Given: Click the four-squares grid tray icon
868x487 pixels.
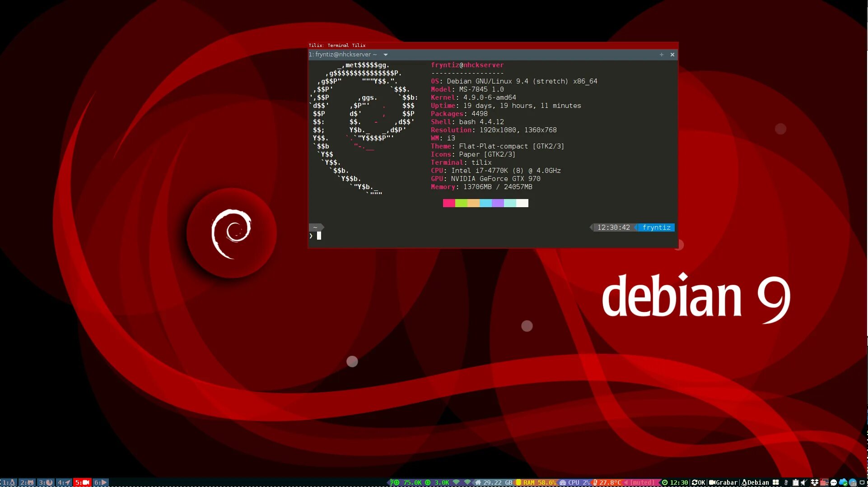Looking at the screenshot, I should [776, 482].
